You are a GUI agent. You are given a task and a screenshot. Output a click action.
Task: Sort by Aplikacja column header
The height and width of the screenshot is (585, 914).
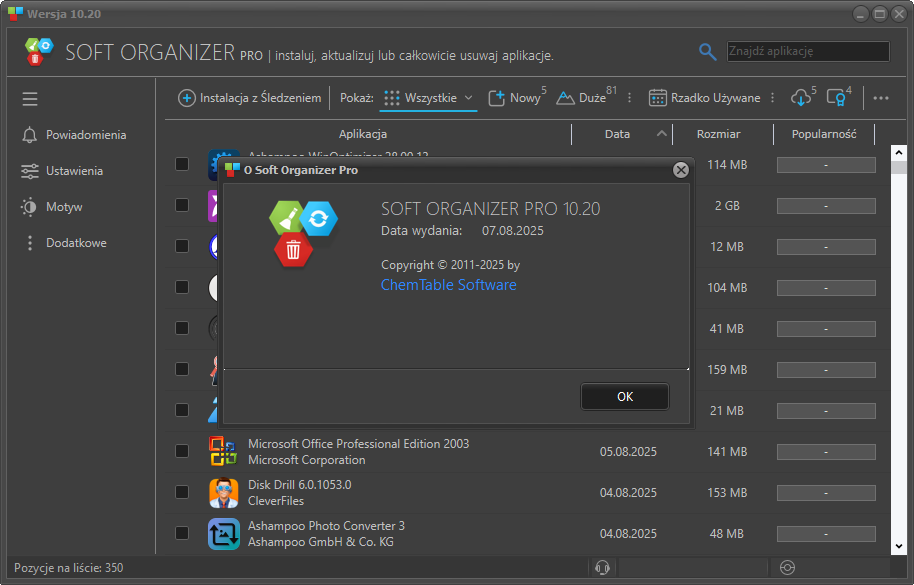coord(363,134)
